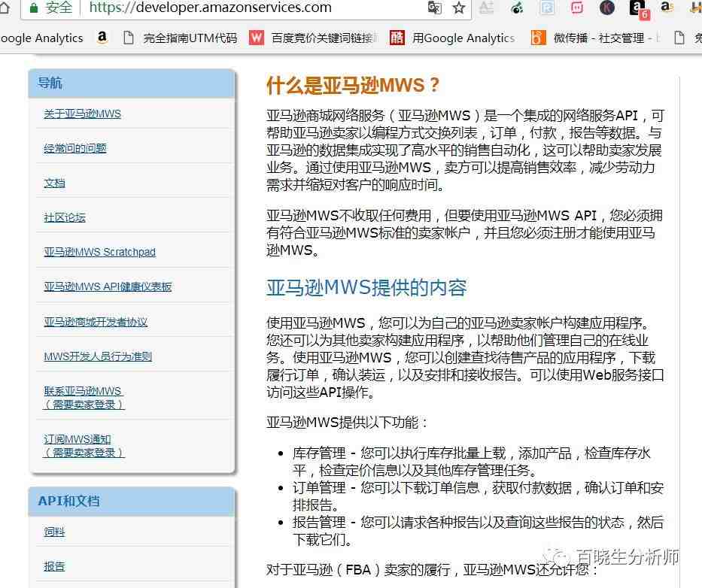Click the heading 什么是亚马逊MWS？
Image resolution: width=702 pixels, height=588 pixels.
(x=353, y=86)
